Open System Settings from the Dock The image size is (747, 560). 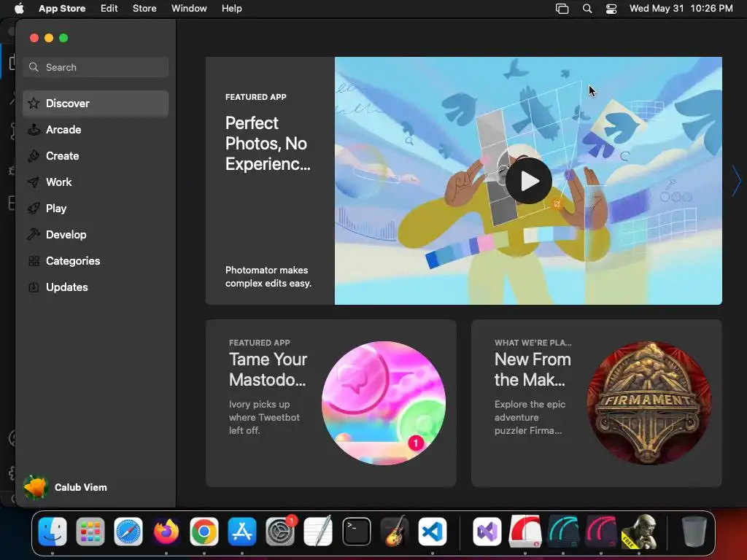click(x=280, y=532)
